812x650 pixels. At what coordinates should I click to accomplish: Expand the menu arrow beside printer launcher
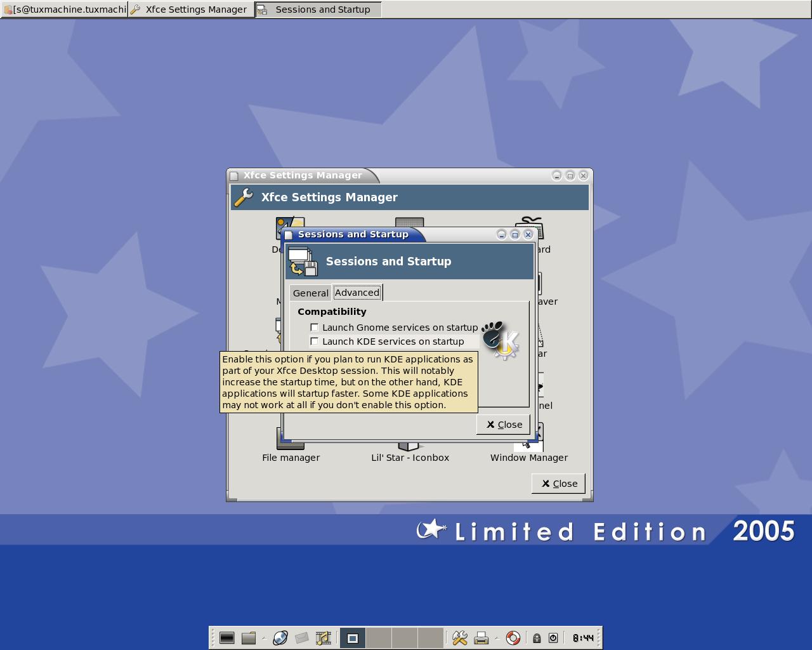click(496, 638)
